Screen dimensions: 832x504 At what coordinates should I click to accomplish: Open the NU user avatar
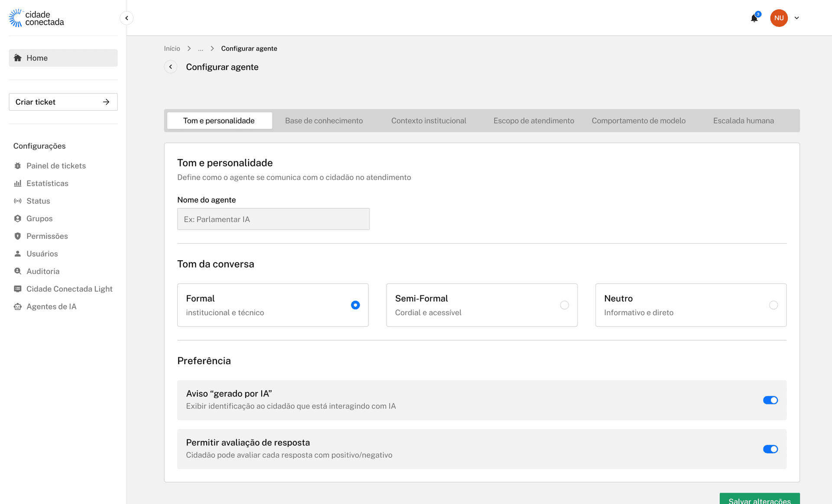(779, 18)
